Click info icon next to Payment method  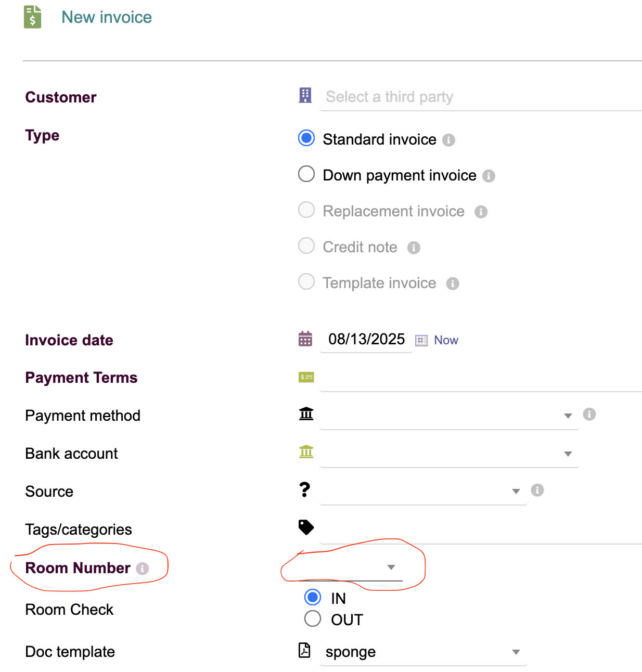pyautogui.click(x=589, y=414)
